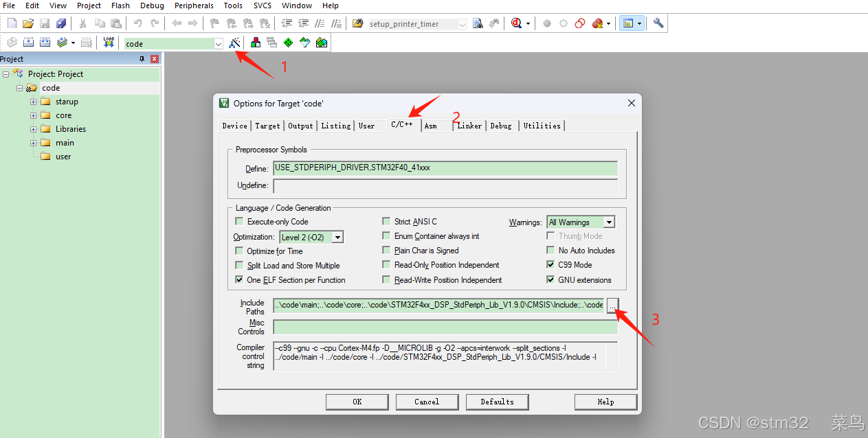
Task: Click the Open file folder icon
Action: 28,23
